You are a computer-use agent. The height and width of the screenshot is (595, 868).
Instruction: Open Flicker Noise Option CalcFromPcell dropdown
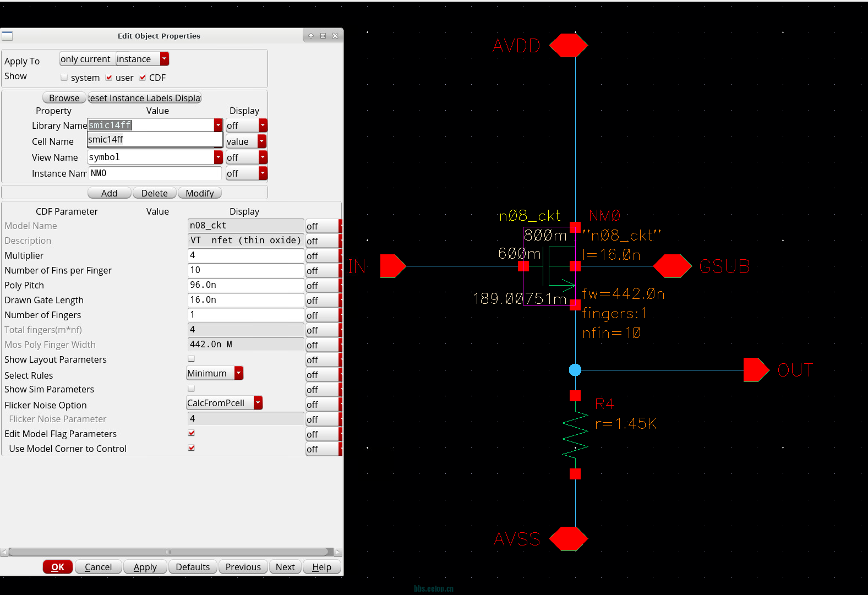[x=225, y=403]
